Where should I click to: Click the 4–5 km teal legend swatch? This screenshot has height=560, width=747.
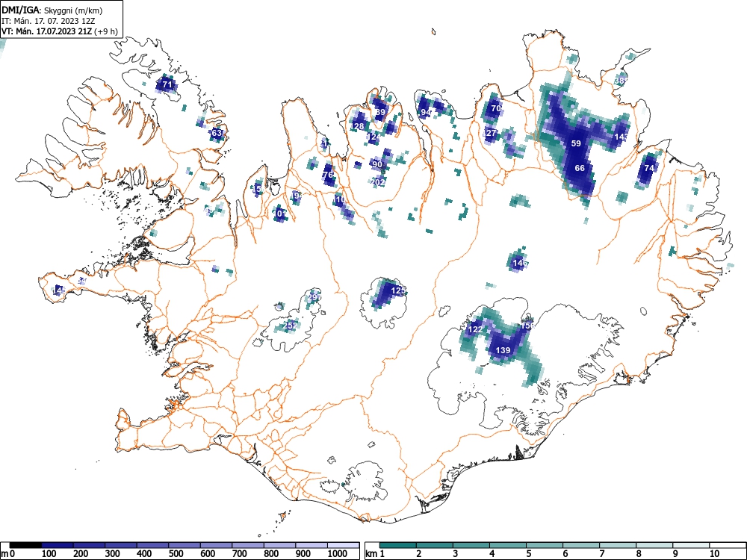click(508, 545)
